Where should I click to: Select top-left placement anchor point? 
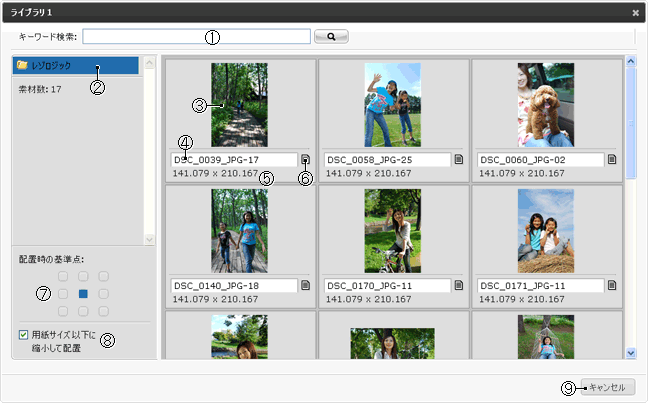click(63, 276)
